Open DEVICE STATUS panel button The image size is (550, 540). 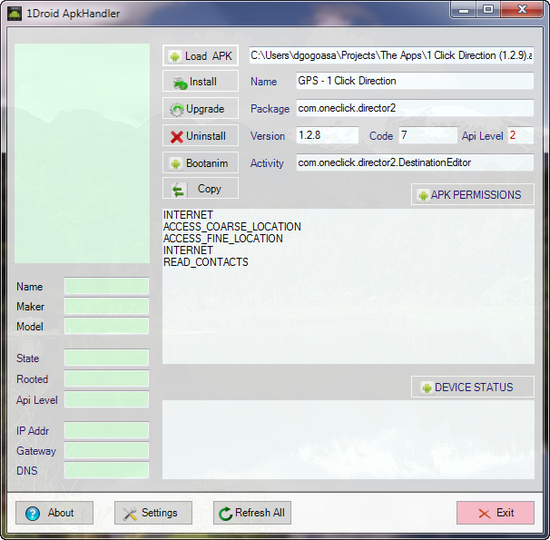(472, 387)
